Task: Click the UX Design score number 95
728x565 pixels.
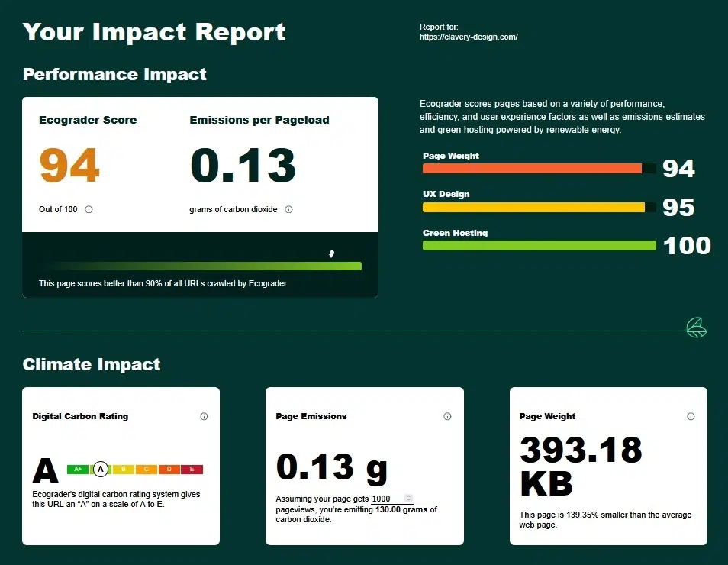Action: pyautogui.click(x=678, y=207)
